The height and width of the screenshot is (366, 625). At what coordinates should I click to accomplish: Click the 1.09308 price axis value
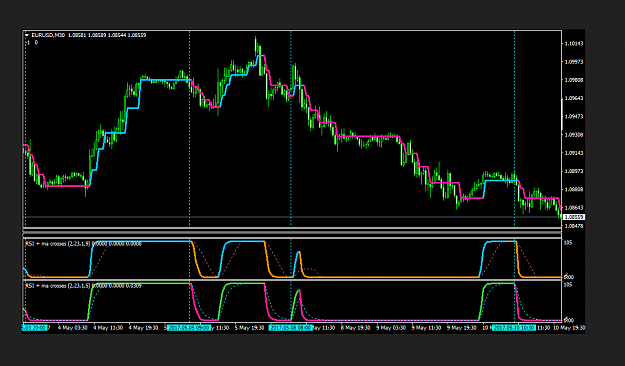(x=574, y=135)
